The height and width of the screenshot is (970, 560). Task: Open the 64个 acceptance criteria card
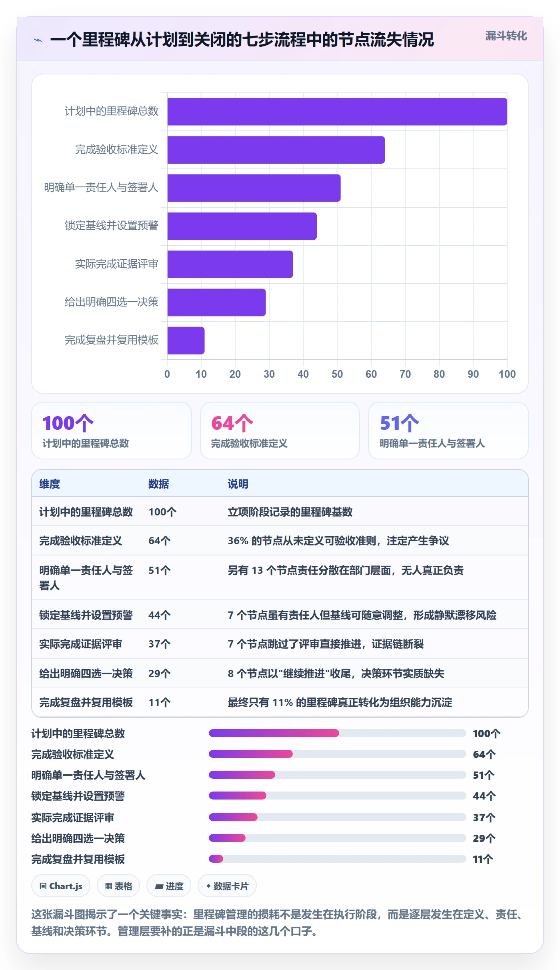(x=280, y=431)
